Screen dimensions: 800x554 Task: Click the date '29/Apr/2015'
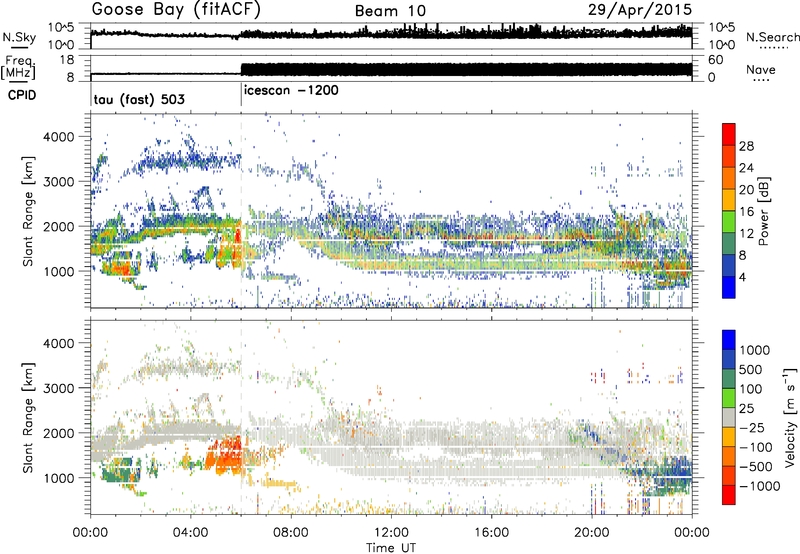640,10
